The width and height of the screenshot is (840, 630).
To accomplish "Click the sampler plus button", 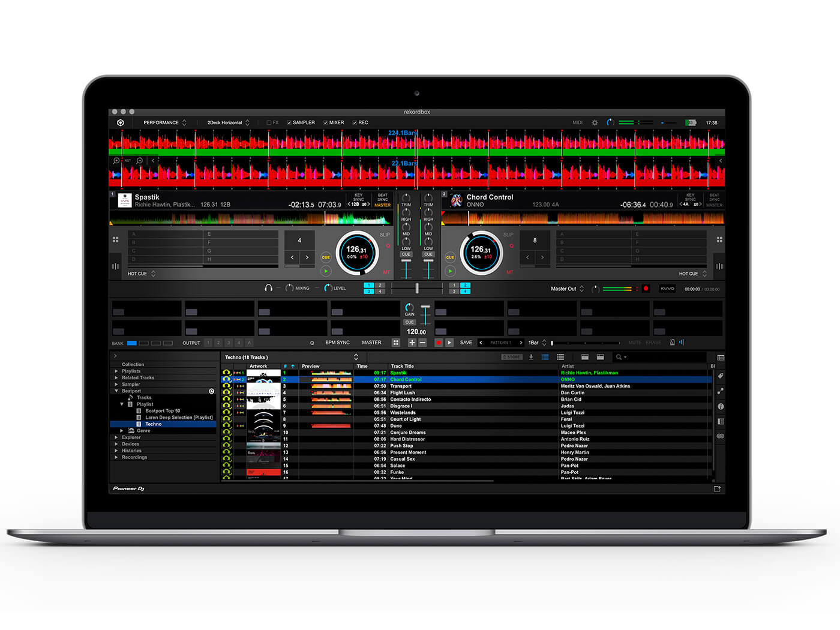I will [x=412, y=343].
